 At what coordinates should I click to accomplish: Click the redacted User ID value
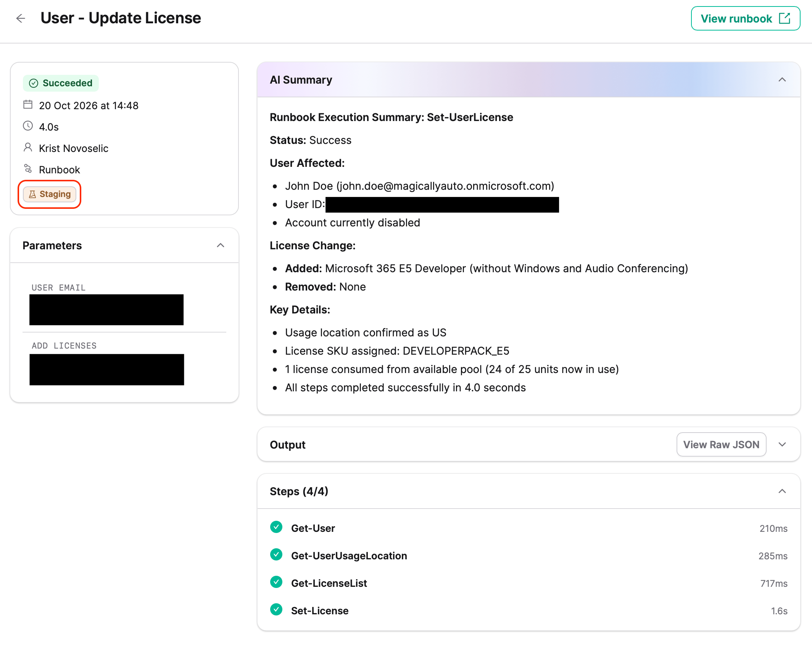(442, 205)
